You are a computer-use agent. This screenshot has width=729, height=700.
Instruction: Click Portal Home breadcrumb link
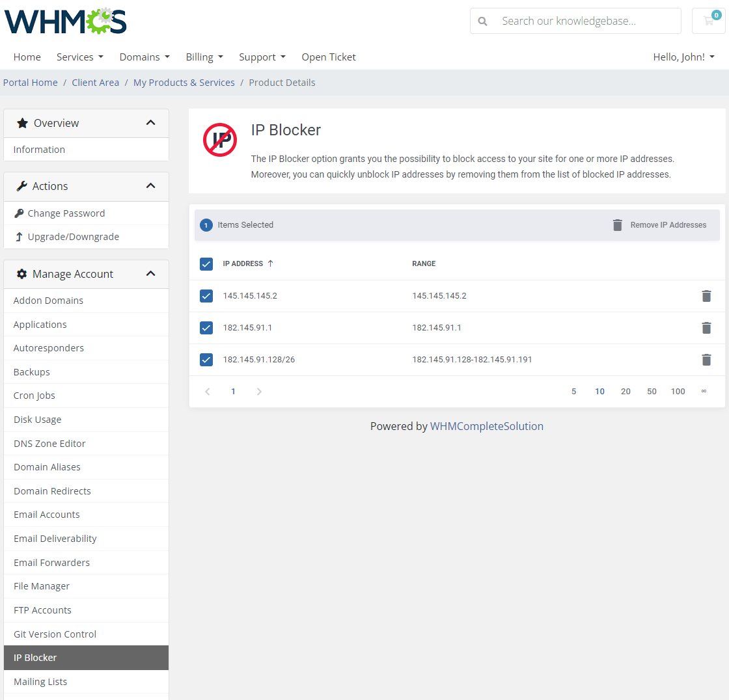[31, 83]
